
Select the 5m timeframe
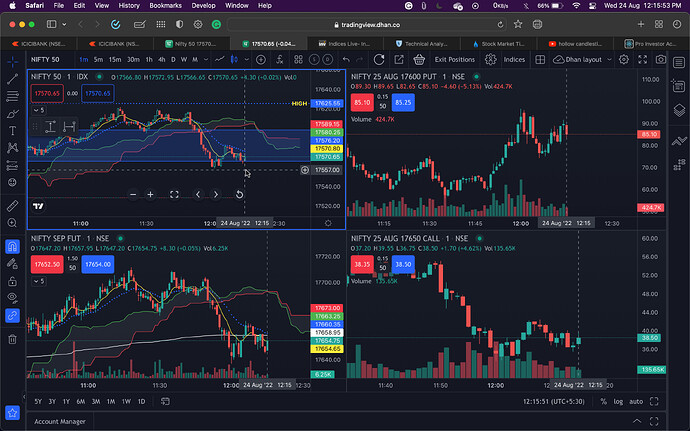pyautogui.click(x=98, y=59)
